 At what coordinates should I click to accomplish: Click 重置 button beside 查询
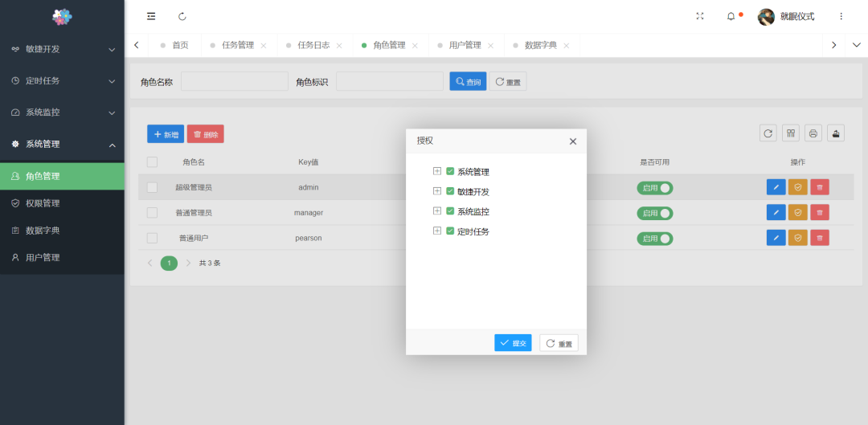point(508,81)
